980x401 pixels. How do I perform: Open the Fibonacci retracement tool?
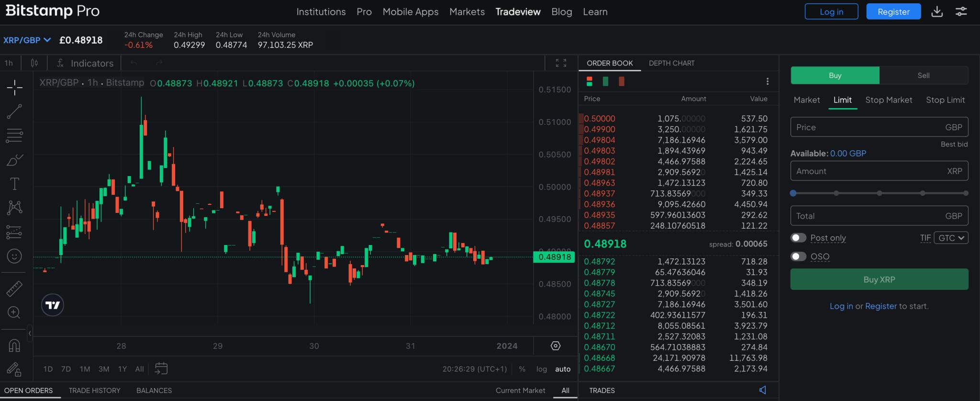14,135
